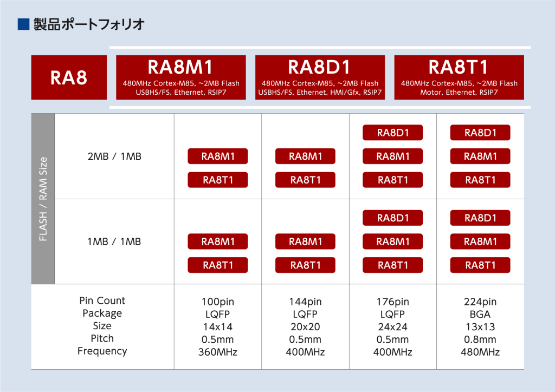Click the '製品ポートフォリオ' title text

(89, 24)
